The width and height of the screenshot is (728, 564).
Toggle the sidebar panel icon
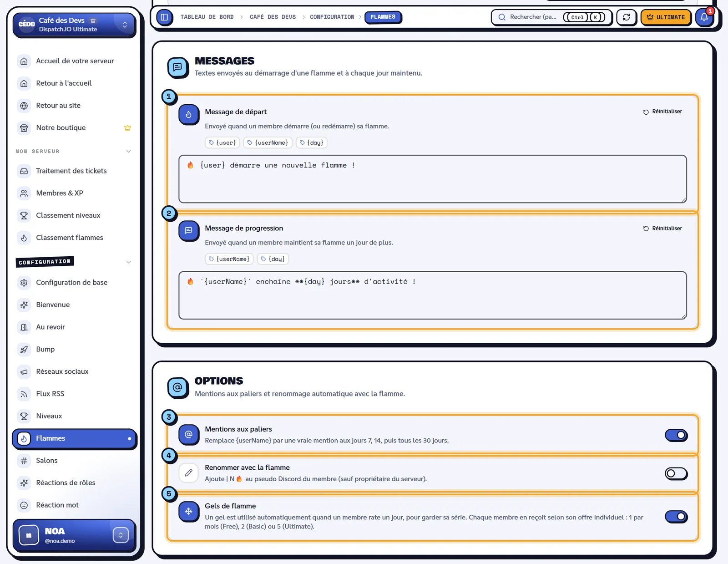[164, 17]
